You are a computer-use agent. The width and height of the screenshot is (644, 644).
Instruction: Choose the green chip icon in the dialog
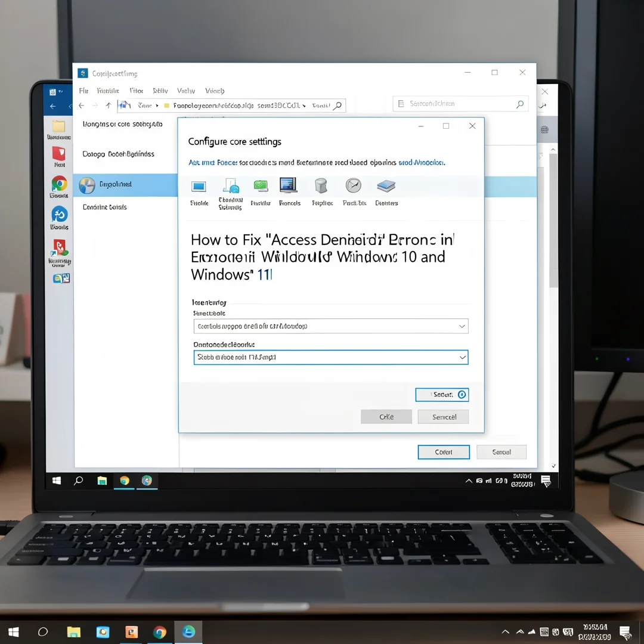coord(261,186)
